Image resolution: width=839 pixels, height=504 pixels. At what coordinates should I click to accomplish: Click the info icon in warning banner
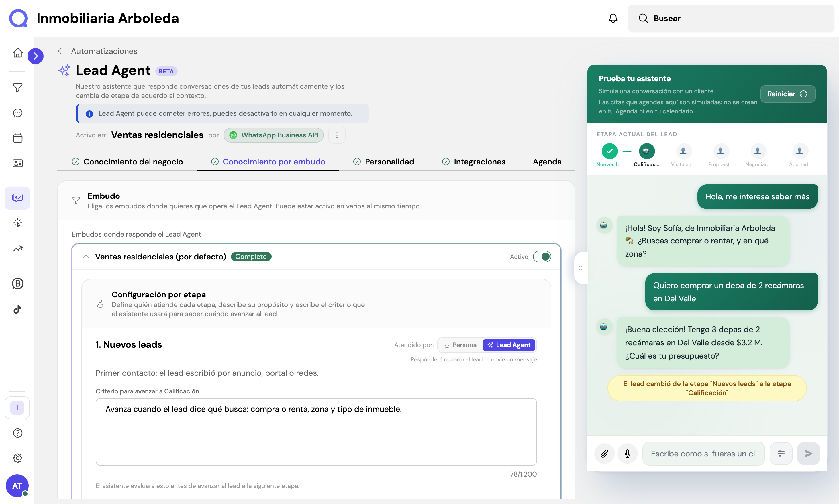(x=89, y=114)
